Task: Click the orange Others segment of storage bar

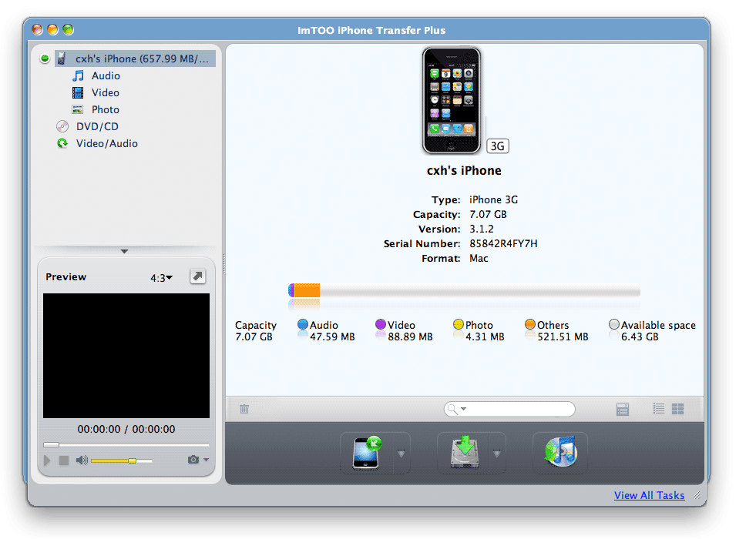Action: pyautogui.click(x=307, y=290)
